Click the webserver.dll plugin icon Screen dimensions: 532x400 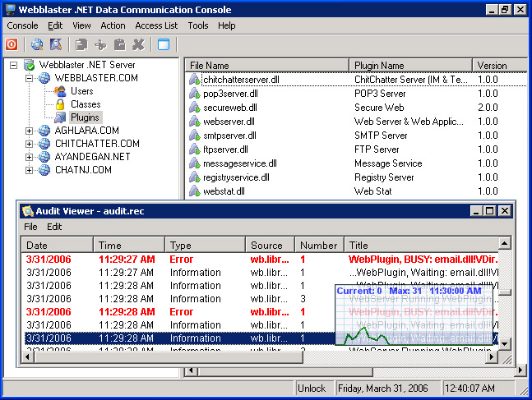[x=195, y=122]
